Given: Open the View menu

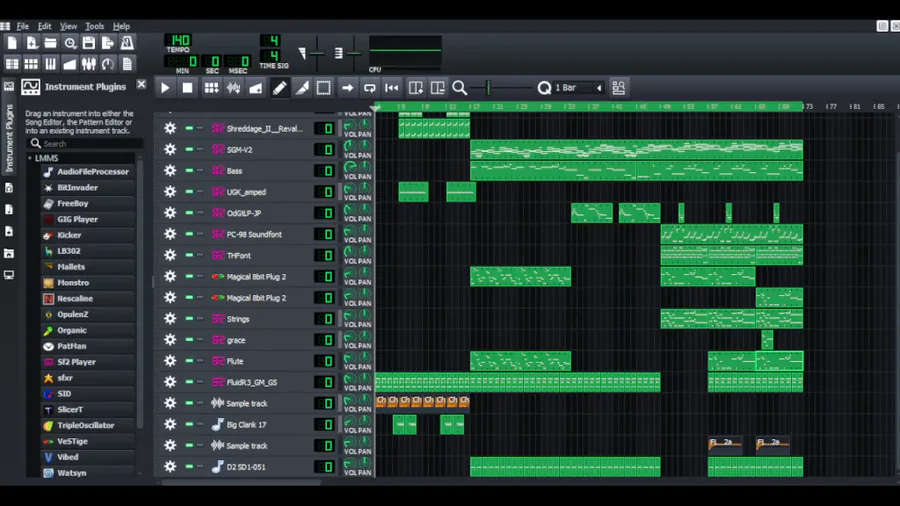Looking at the screenshot, I should 68,26.
